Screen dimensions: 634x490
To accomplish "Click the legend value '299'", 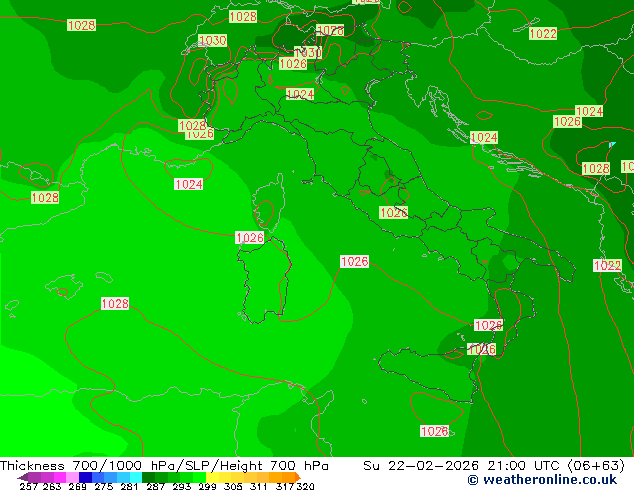I will coord(207,486).
